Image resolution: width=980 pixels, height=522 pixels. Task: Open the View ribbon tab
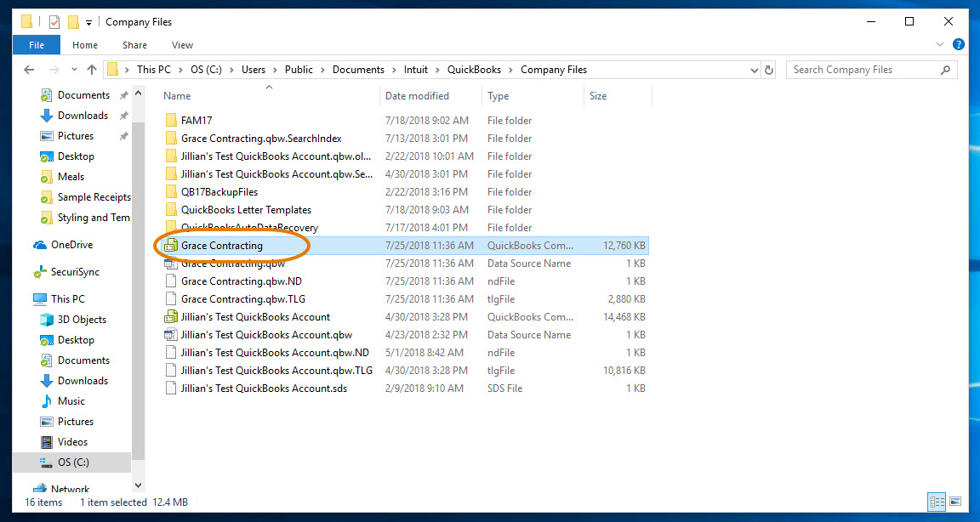click(183, 45)
